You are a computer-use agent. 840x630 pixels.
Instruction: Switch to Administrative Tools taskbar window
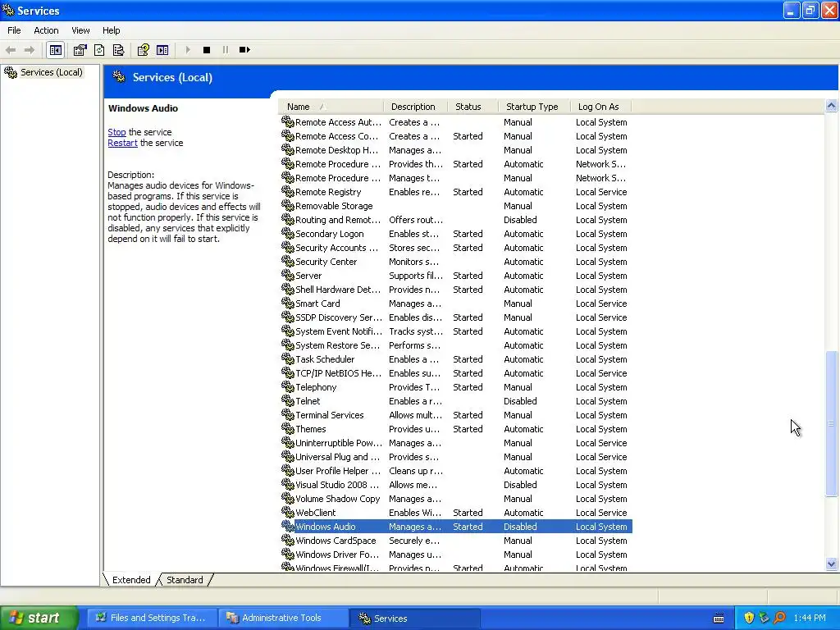[282, 618]
